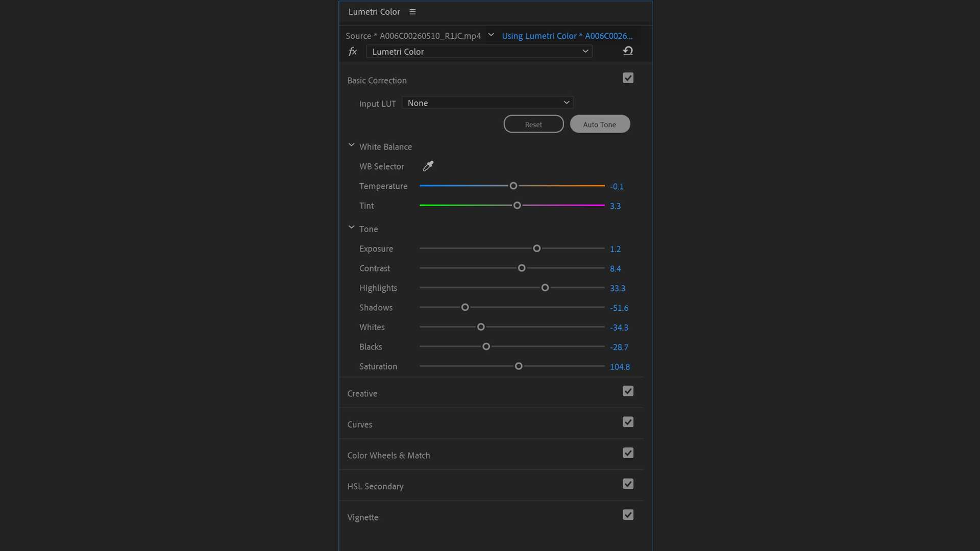
Task: Expand the HSL Secondary section
Action: click(x=375, y=487)
